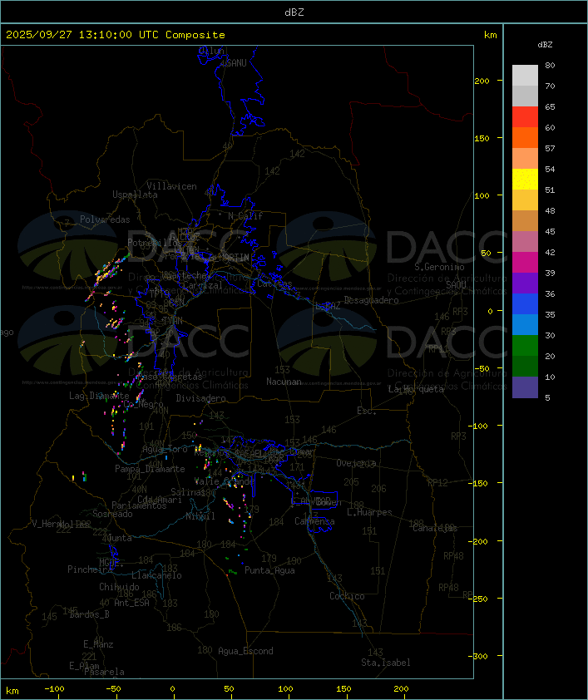Select the mauve 42-45 dBZ legend swatch
Viewport: 588px width, 700px height.
[525, 242]
